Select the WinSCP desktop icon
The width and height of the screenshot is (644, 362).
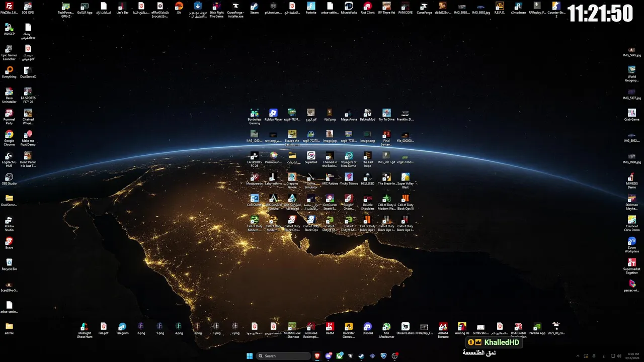point(9,30)
